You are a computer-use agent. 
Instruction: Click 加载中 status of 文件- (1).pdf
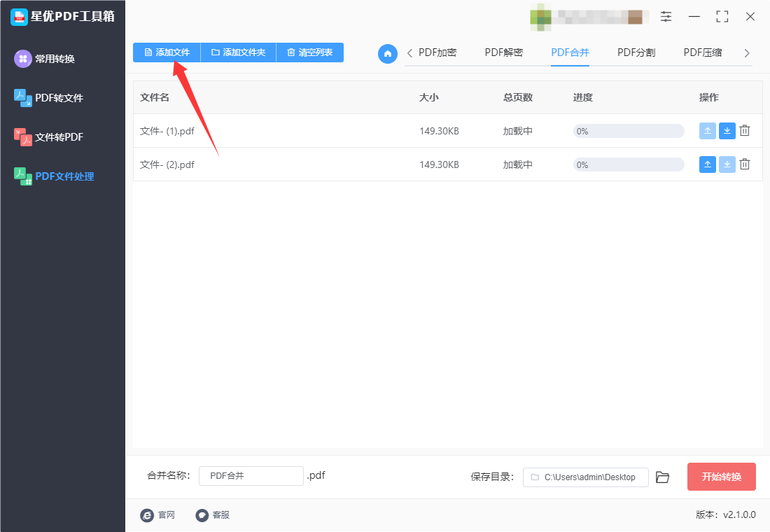[517, 131]
